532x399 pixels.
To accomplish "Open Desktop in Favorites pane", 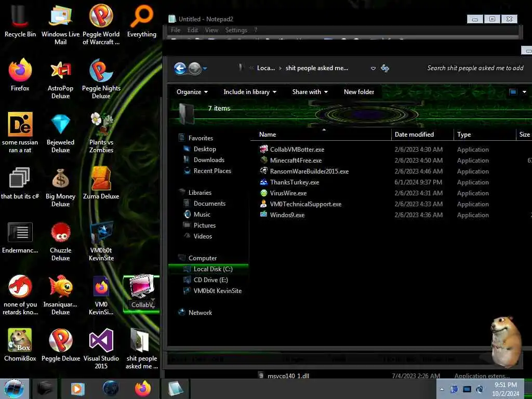I will pyautogui.click(x=200, y=149).
